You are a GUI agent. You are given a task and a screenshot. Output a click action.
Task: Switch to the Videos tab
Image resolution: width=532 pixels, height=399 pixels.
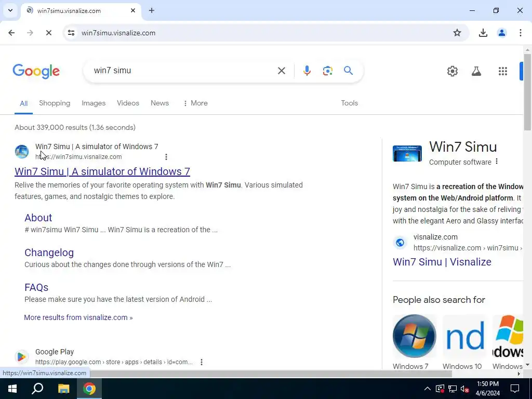[x=128, y=103]
